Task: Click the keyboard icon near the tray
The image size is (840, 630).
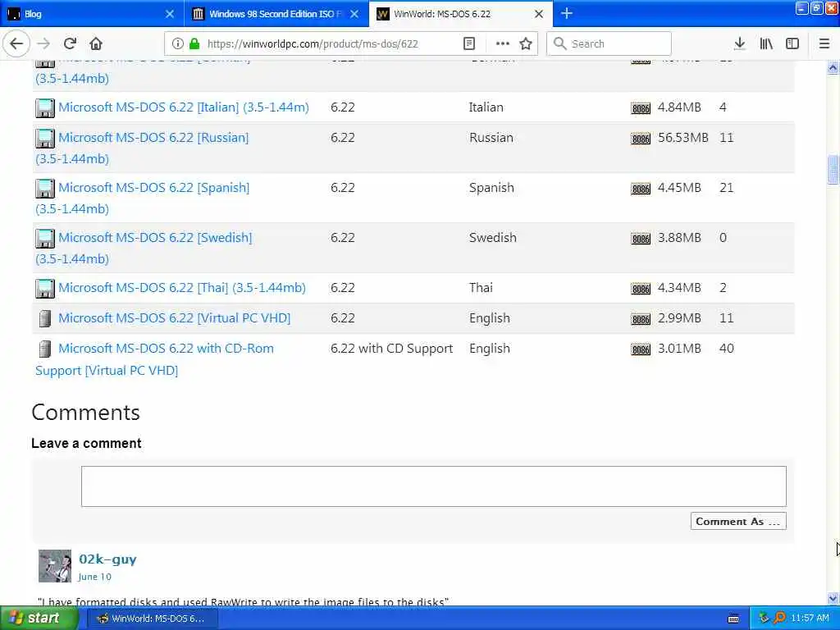Action: [x=734, y=619]
